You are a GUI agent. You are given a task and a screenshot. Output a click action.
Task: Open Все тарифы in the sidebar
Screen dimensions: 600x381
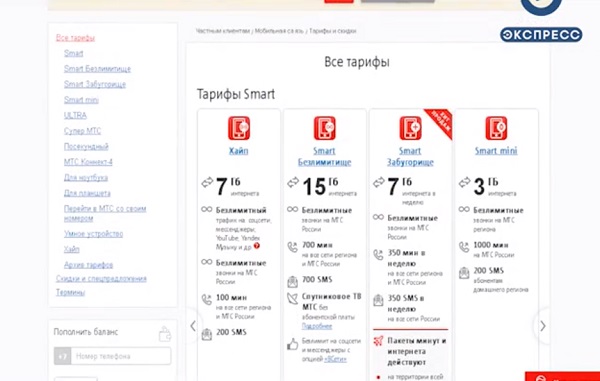75,38
